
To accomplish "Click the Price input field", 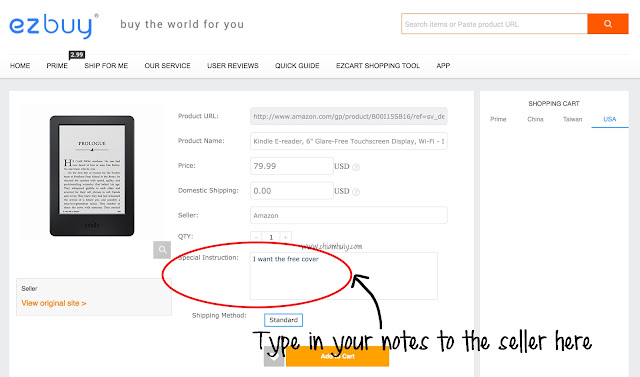I will 291,166.
